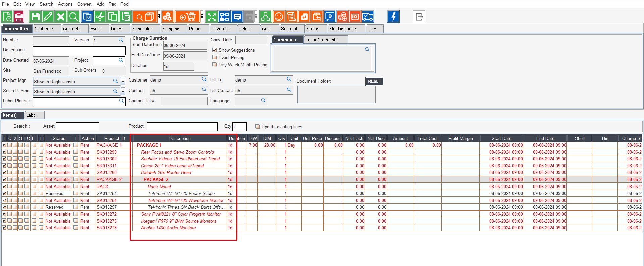Click the red print icon in toolbar
The height and width of the screenshot is (266, 644).
tap(19, 17)
